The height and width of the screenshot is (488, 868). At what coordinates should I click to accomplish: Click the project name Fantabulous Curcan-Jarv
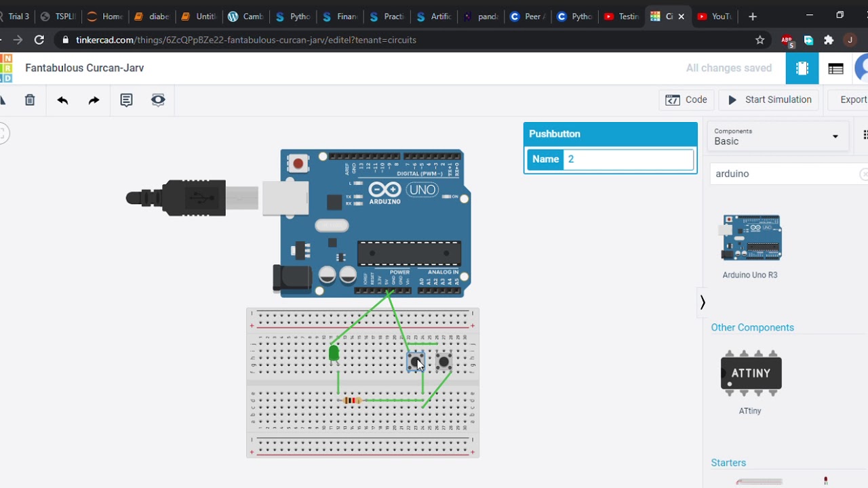point(85,68)
